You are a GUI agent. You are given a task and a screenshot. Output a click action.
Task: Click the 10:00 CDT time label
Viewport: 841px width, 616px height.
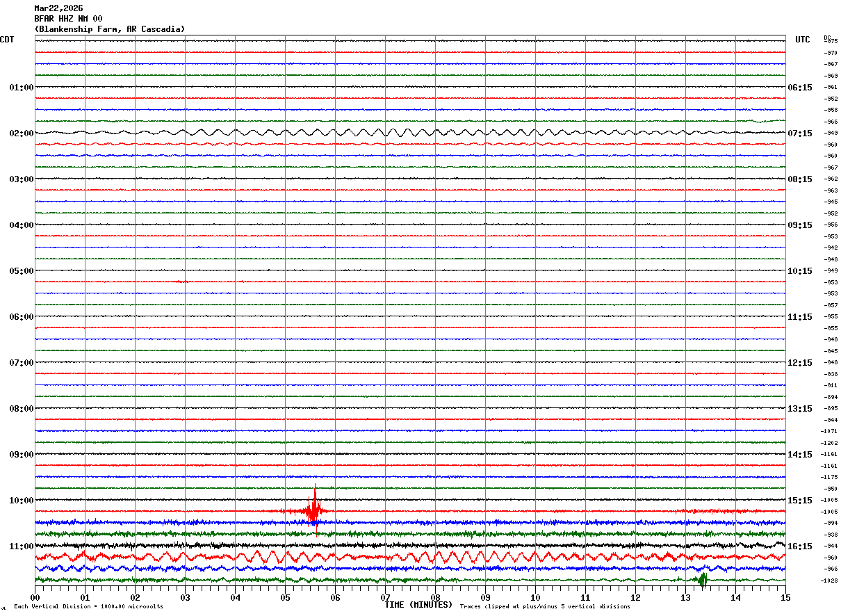[x=21, y=501]
